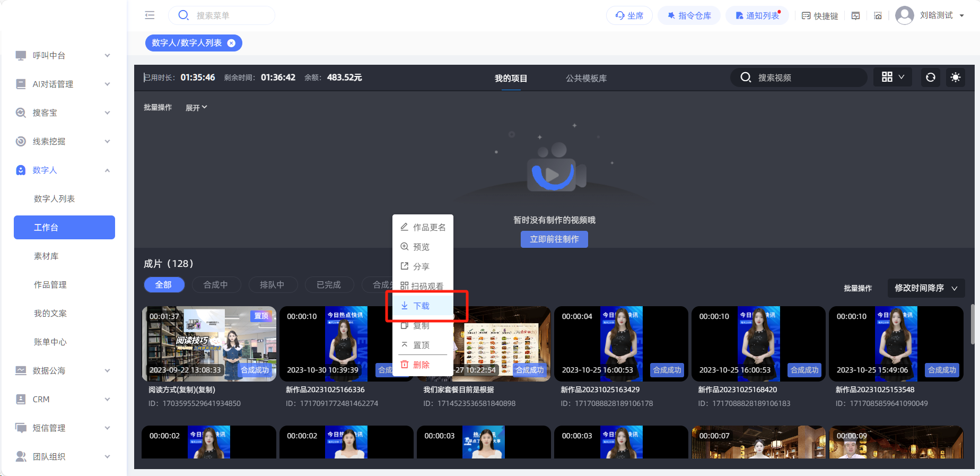The height and width of the screenshot is (476, 980).
Task: Switch to the 公共模板库 tab
Action: pos(586,79)
